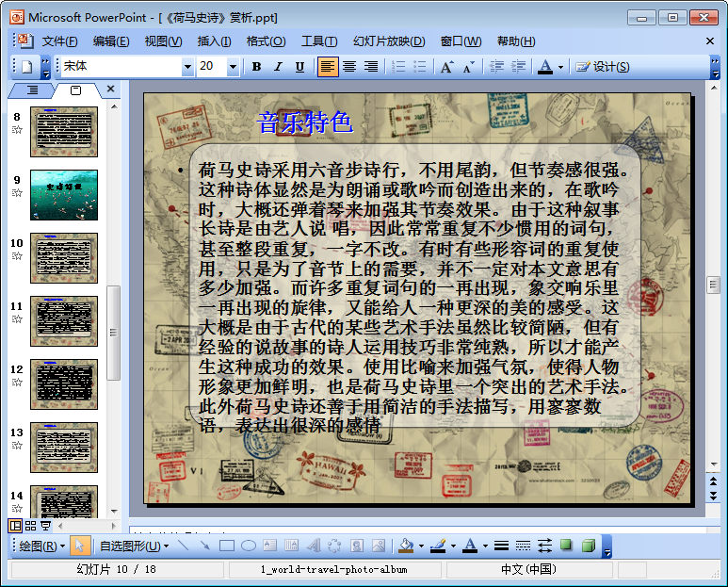Image resolution: width=728 pixels, height=587 pixels.
Task: Increase font size with the grow icon
Action: coord(446,67)
